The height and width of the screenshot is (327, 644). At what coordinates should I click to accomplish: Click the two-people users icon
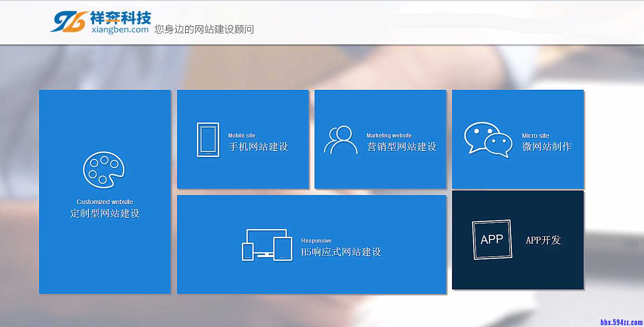pyautogui.click(x=341, y=140)
